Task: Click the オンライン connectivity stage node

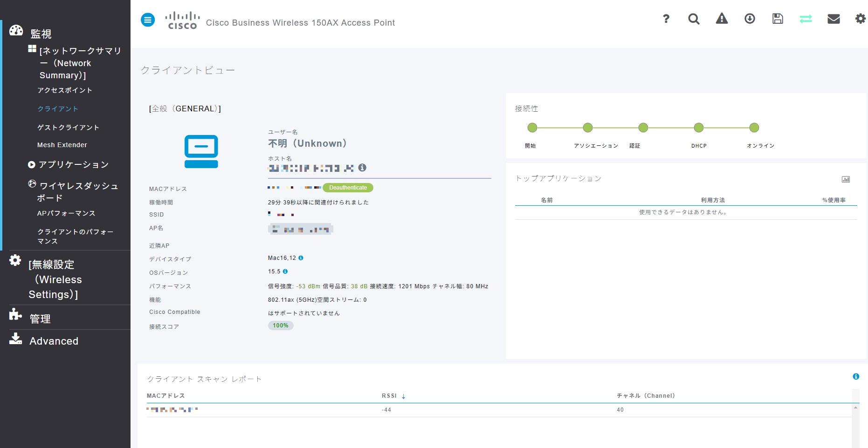Action: pyautogui.click(x=754, y=128)
